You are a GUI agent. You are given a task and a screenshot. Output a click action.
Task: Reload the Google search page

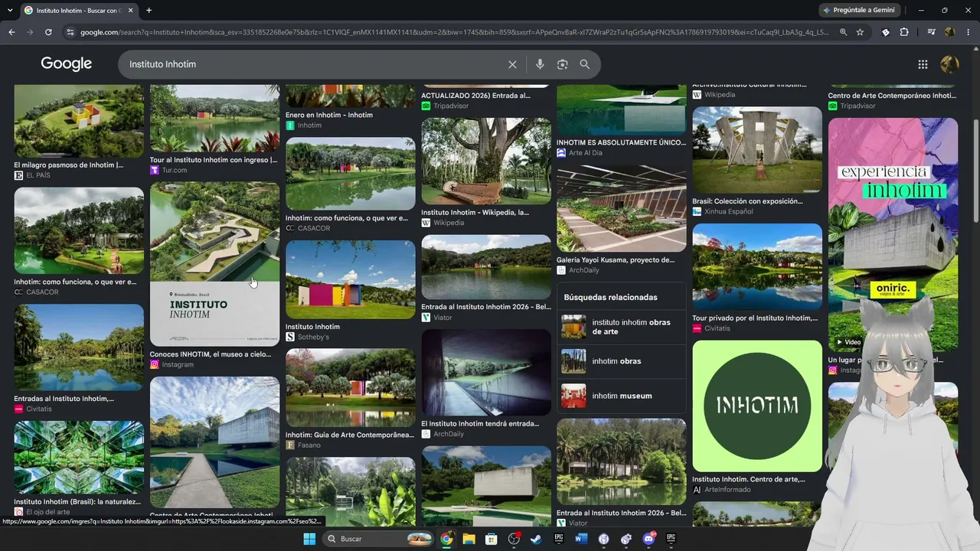48,32
